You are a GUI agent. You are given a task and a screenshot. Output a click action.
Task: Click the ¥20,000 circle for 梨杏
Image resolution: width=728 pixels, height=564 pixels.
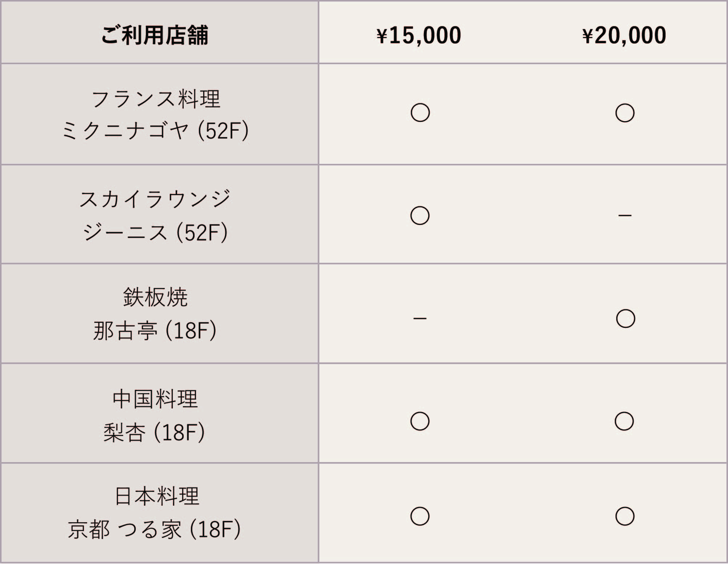(x=624, y=421)
